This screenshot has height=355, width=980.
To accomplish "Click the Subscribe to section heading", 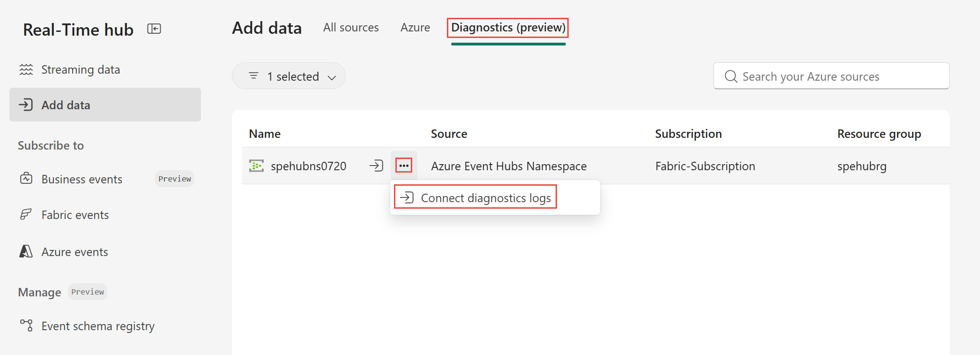I will 51,145.
